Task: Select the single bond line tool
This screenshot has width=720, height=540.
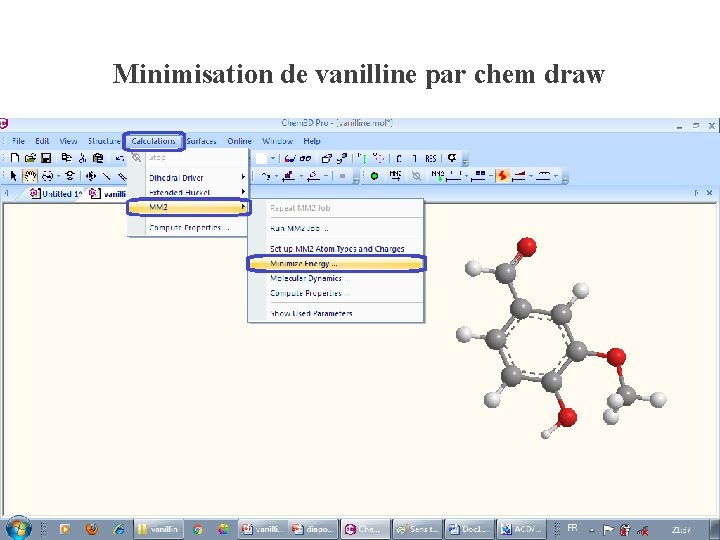Action: point(107,176)
